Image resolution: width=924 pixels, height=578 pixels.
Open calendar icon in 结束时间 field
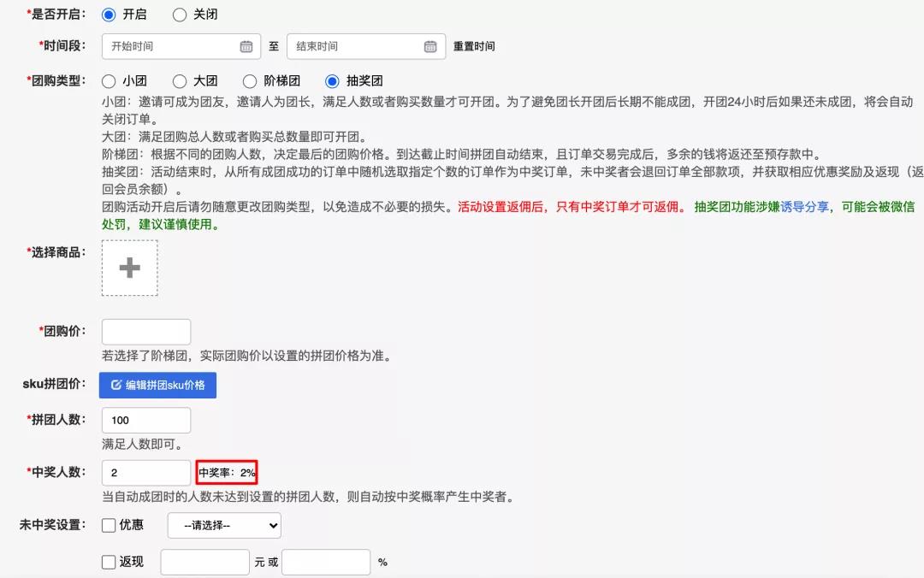click(430, 46)
